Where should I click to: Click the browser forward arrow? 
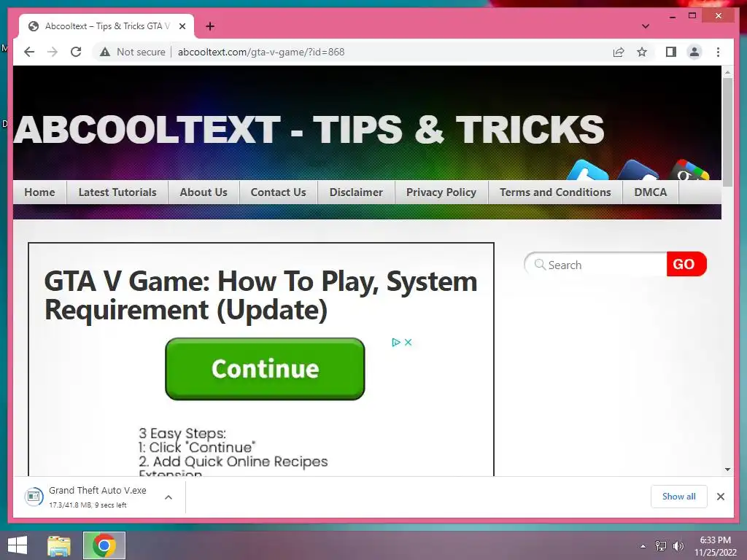click(53, 52)
